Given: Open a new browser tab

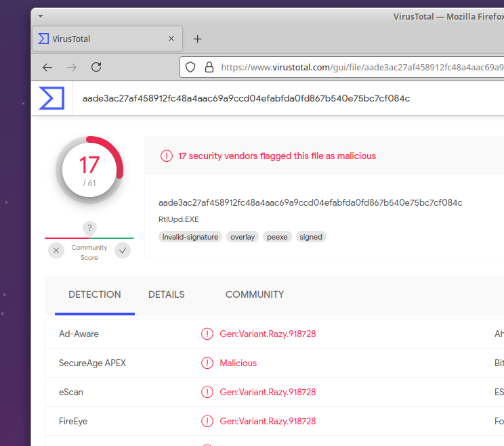Looking at the screenshot, I should (197, 39).
